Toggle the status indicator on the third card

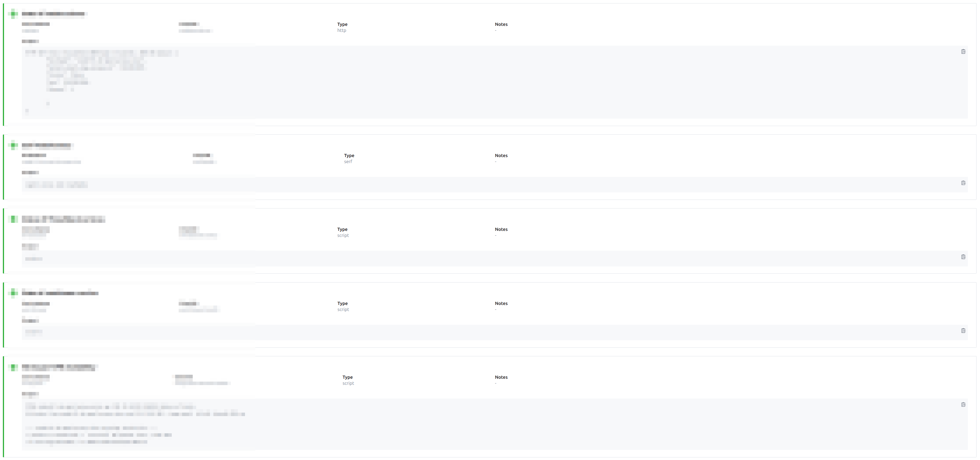(14, 219)
